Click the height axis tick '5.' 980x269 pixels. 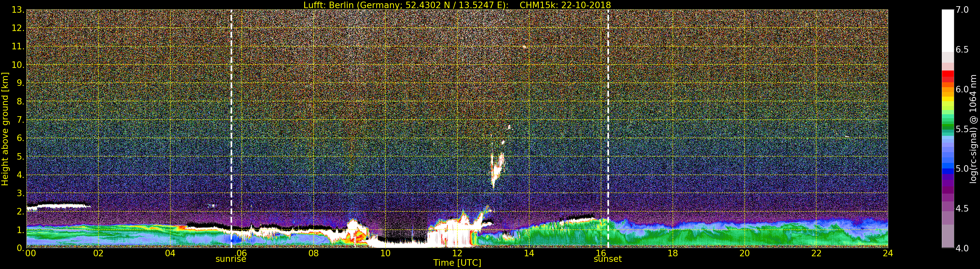pyautogui.click(x=20, y=156)
